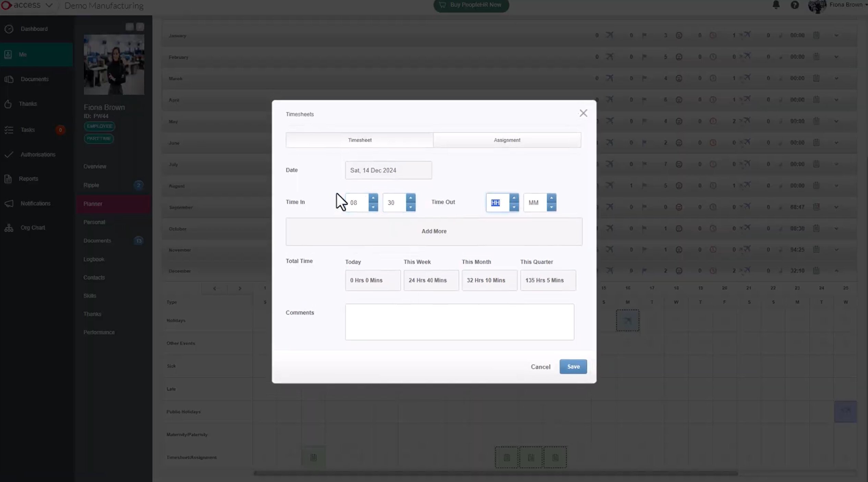The width and height of the screenshot is (868, 482).
Task: Click the horizontal planner scrollbar
Action: (x=495, y=473)
